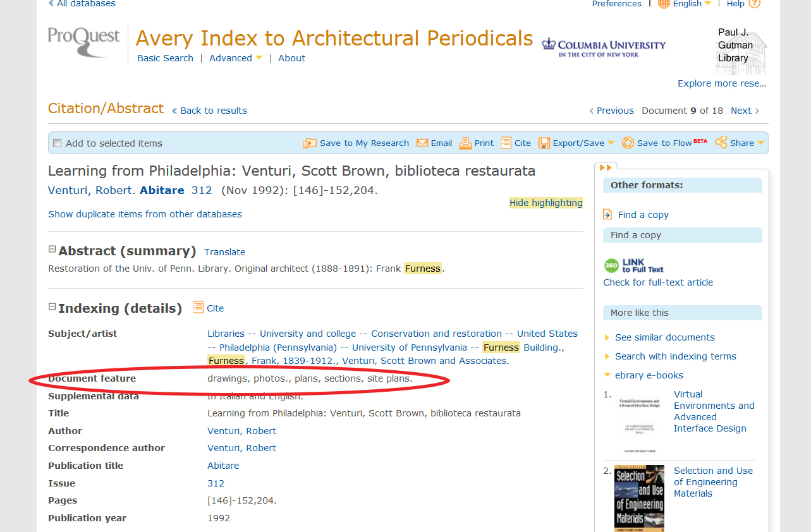Click Back to results

point(209,111)
